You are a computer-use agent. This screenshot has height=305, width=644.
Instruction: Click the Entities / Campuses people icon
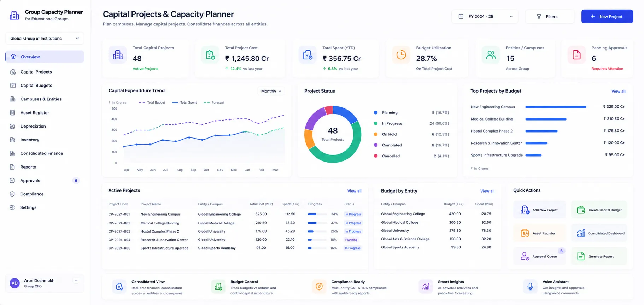point(491,55)
